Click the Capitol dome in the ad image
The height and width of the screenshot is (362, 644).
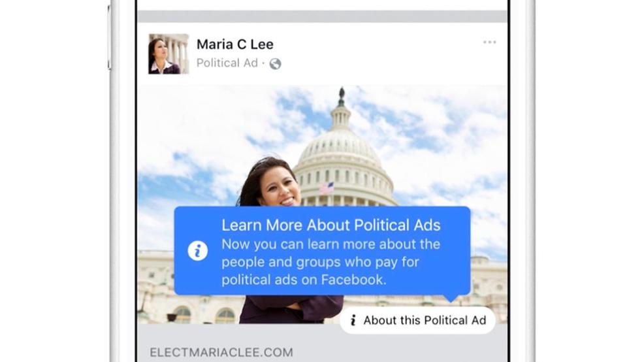tap(342, 148)
